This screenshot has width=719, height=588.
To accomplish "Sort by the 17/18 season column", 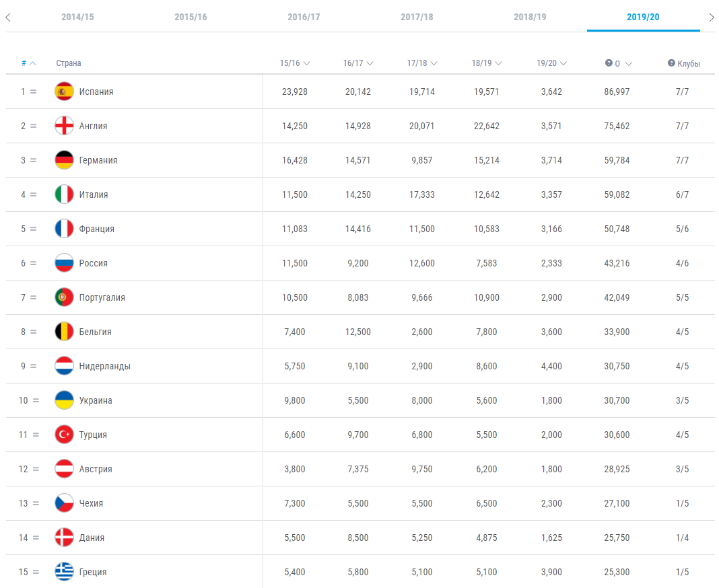I will 422,63.
